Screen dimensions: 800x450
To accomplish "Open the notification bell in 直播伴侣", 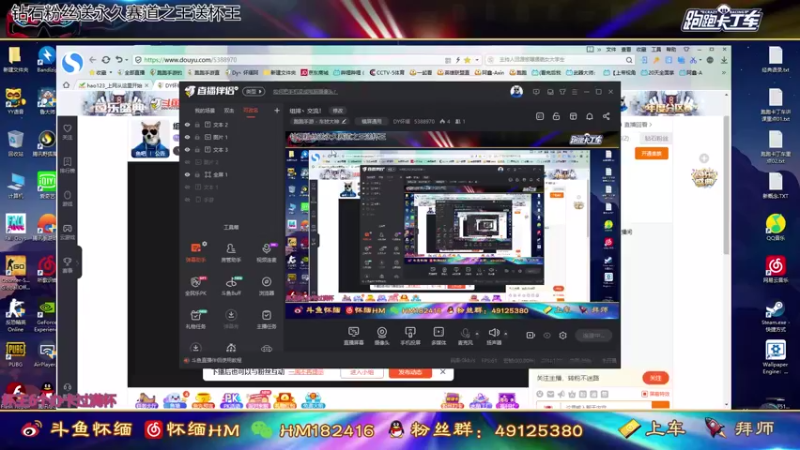I will [589, 116].
